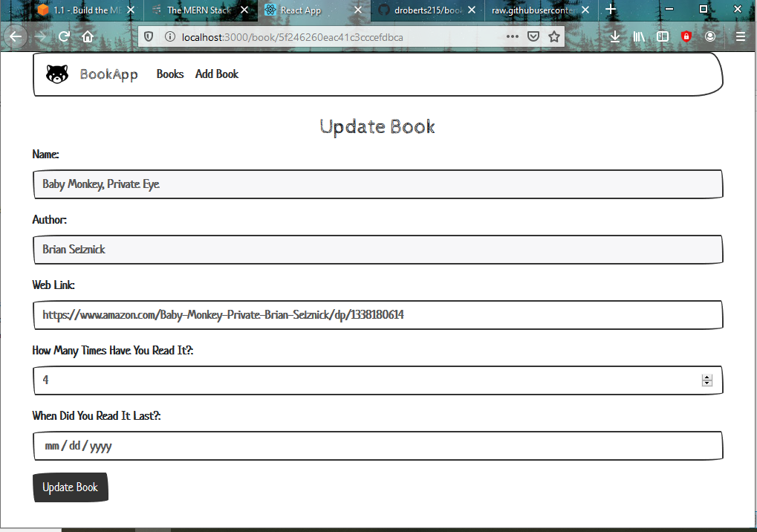
Task: Close the React App tab
Action: [358, 10]
